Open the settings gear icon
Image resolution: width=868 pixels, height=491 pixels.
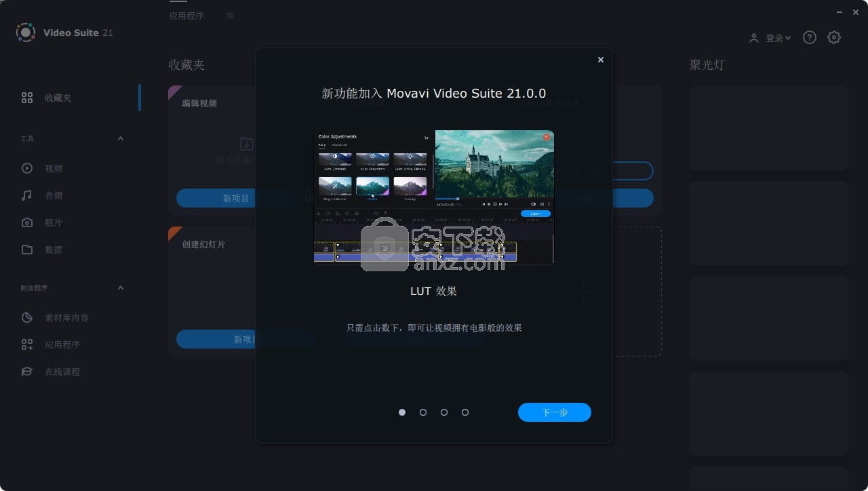point(834,38)
